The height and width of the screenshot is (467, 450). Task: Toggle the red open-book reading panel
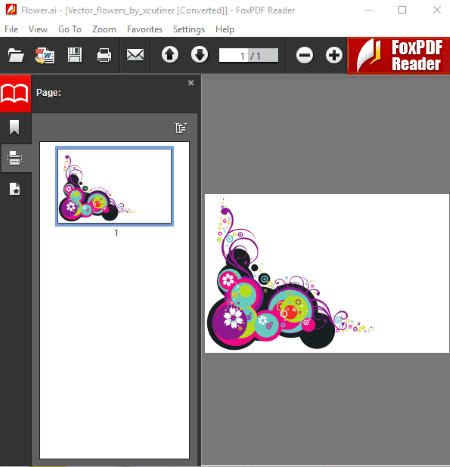[15, 94]
